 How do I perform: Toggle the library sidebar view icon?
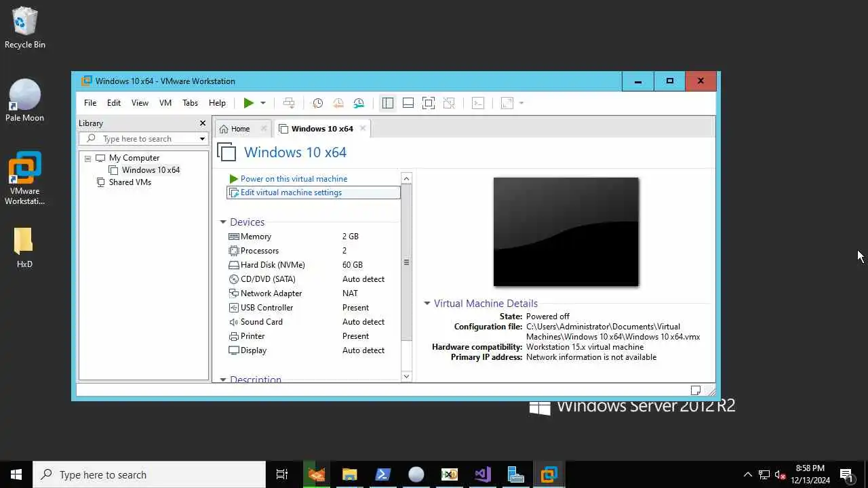(388, 103)
